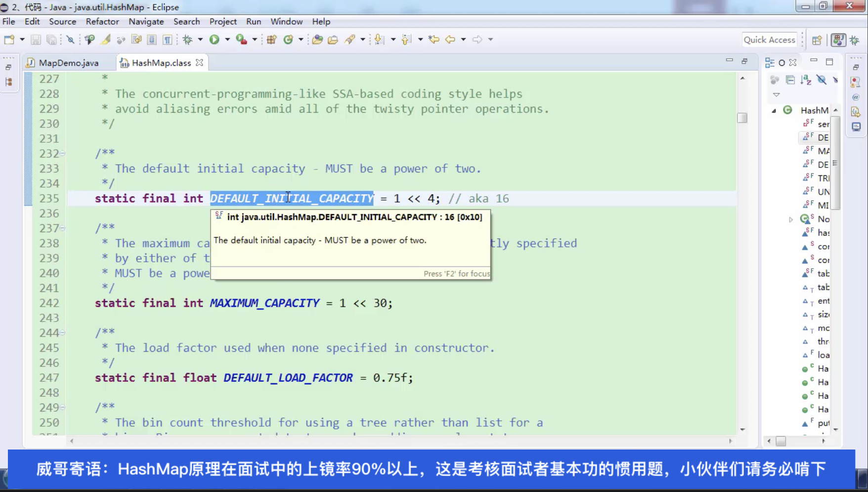
Task: Open the New Java Class dropdown arrow
Action: point(301,40)
